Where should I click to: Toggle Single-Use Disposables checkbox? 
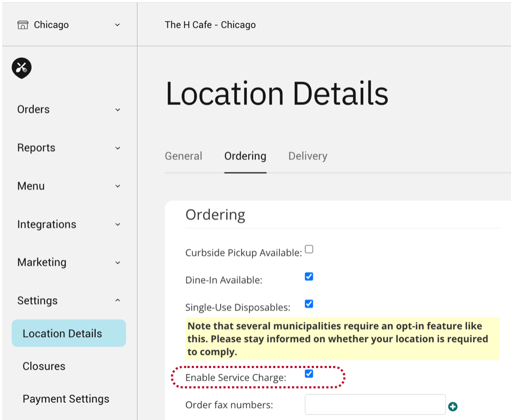tap(309, 304)
